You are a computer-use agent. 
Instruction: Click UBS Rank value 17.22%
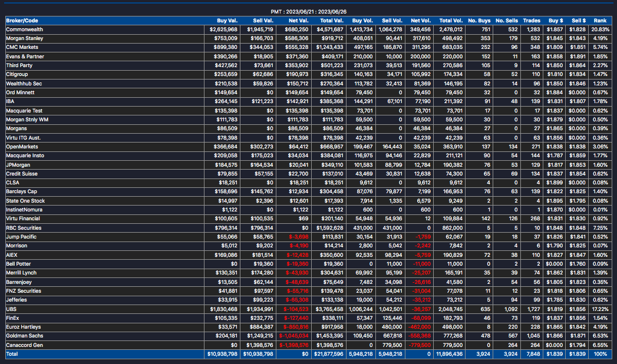coord(600,309)
